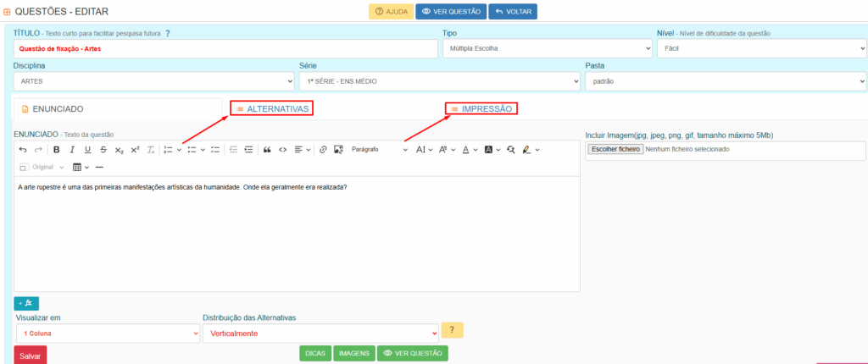Screen dimensions: 868x364
Task: Click the insert link icon
Action: (x=323, y=150)
